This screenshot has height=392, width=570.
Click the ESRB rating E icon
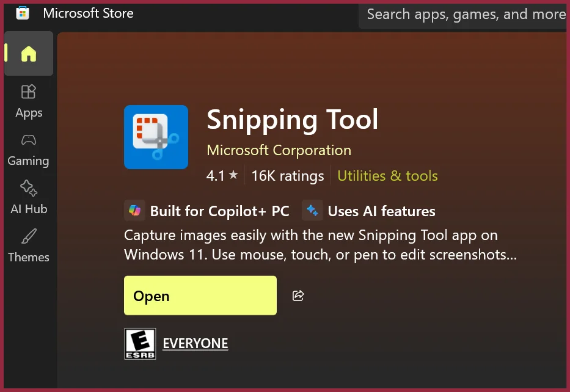click(140, 343)
